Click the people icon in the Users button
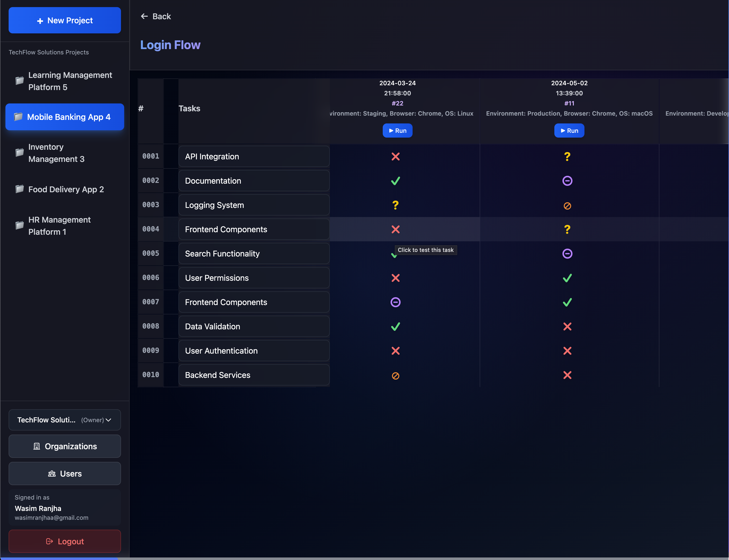729x560 pixels. point(52,473)
